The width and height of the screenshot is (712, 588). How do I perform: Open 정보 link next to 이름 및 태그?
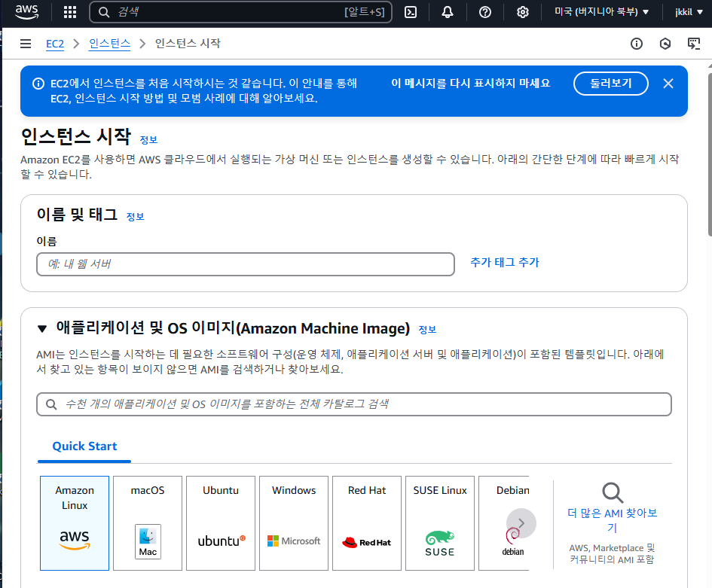[x=136, y=217]
